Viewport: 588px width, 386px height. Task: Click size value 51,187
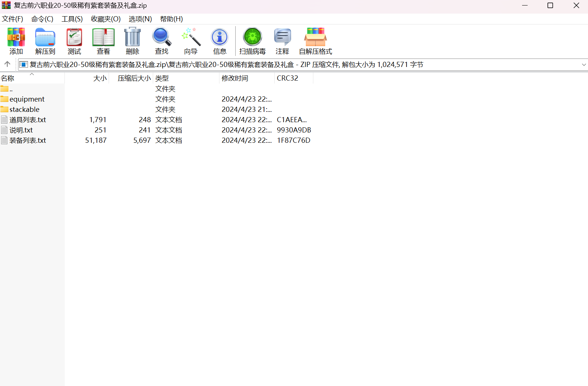tap(96, 140)
